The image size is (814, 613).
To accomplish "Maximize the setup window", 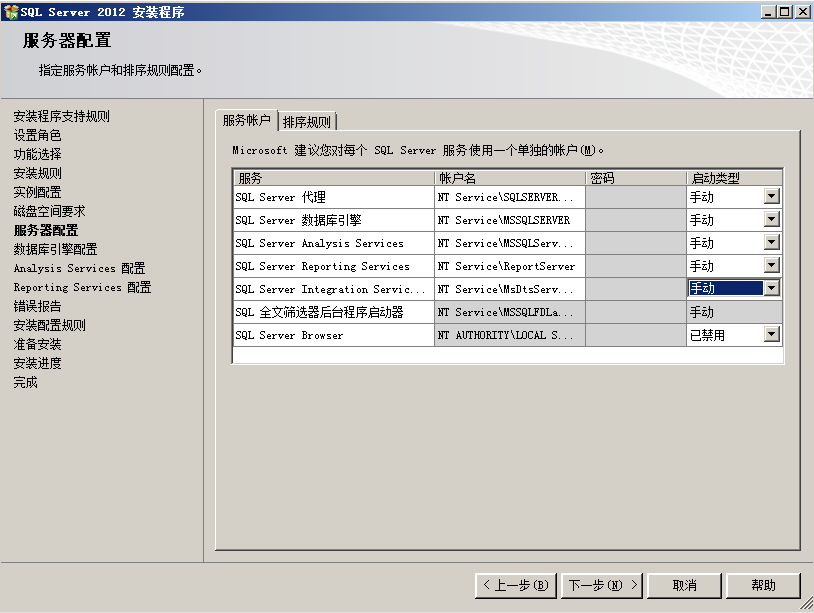I will click(785, 11).
